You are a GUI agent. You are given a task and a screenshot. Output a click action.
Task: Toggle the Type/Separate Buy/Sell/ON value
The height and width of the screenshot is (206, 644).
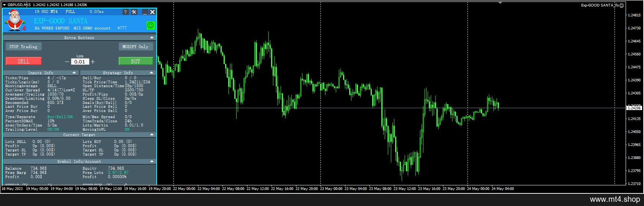[60, 117]
